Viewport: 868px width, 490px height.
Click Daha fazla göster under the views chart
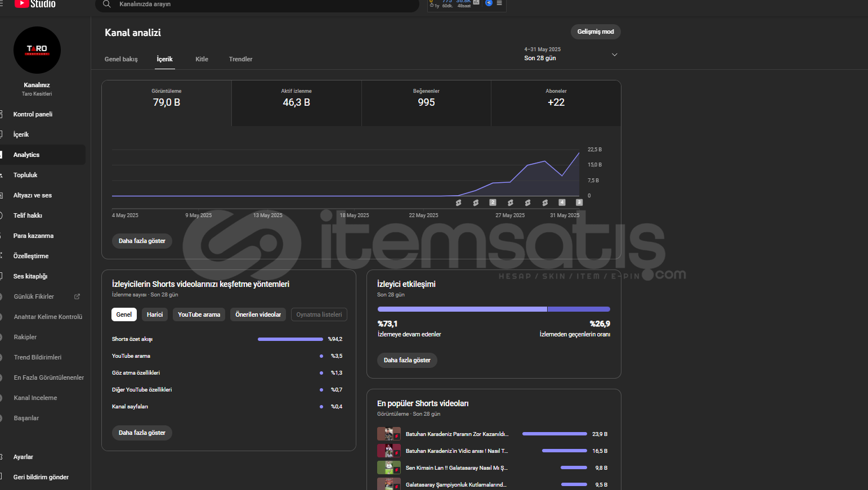tap(142, 241)
